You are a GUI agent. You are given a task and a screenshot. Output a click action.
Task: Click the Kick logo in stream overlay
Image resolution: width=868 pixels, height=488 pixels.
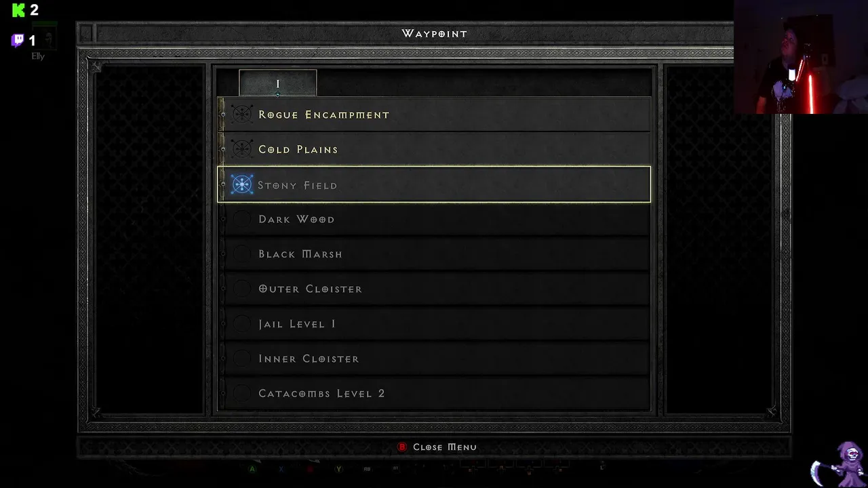[x=19, y=9]
